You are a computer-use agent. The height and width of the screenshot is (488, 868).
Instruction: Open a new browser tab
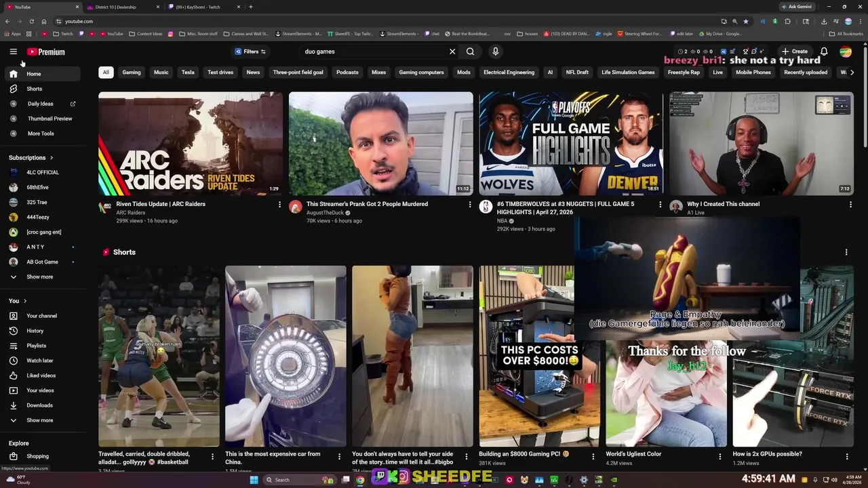click(251, 7)
